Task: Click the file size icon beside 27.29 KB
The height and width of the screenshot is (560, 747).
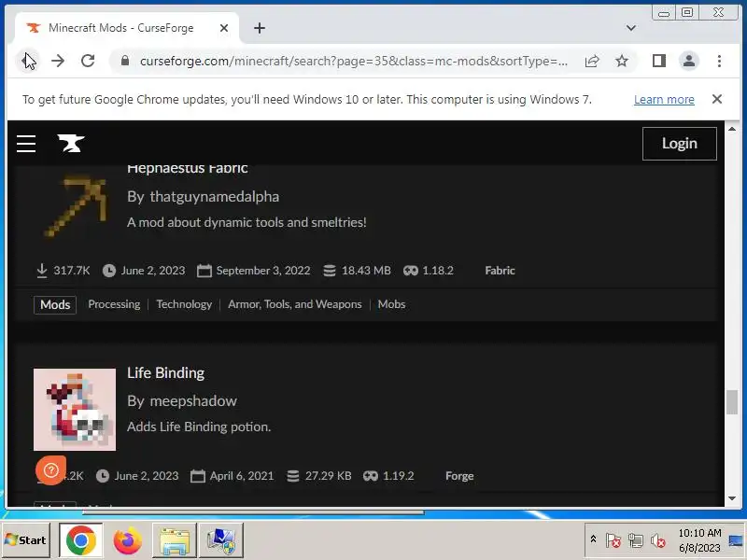Action: 293,476
